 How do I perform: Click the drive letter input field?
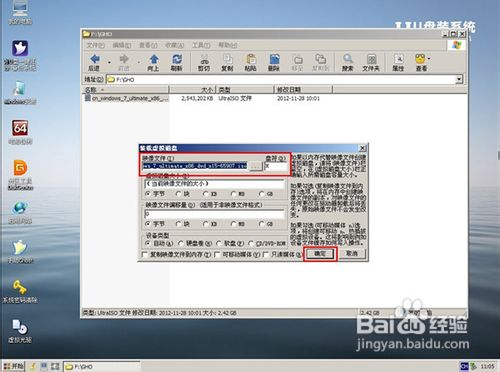coord(276,166)
